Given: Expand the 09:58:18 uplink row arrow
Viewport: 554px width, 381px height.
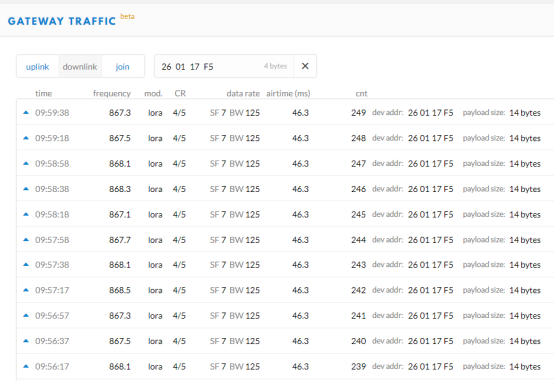Looking at the screenshot, I should (x=26, y=214).
